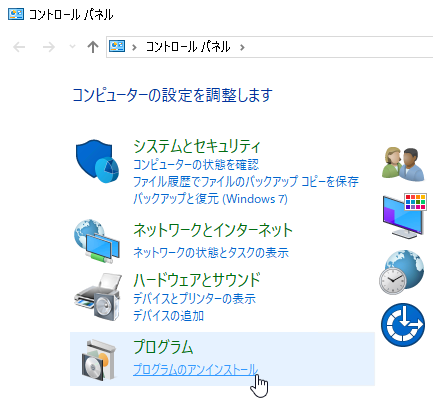Click プログラムのアンインストール link
433x399 pixels.
pyautogui.click(x=196, y=370)
